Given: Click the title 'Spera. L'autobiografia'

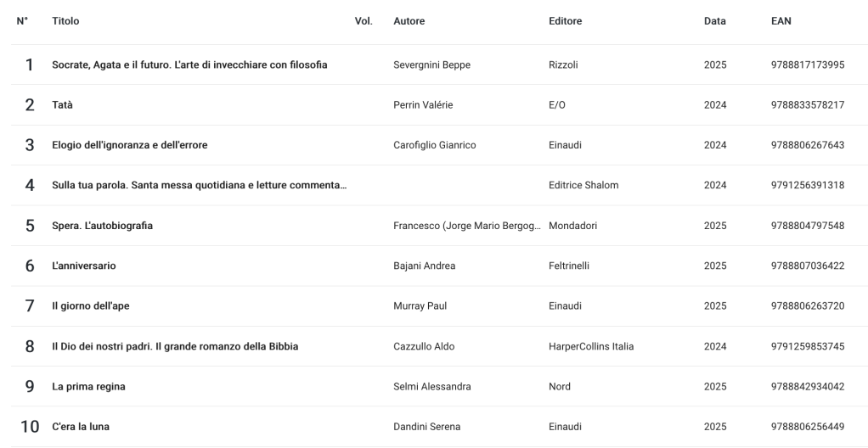Looking at the screenshot, I should (103, 226).
